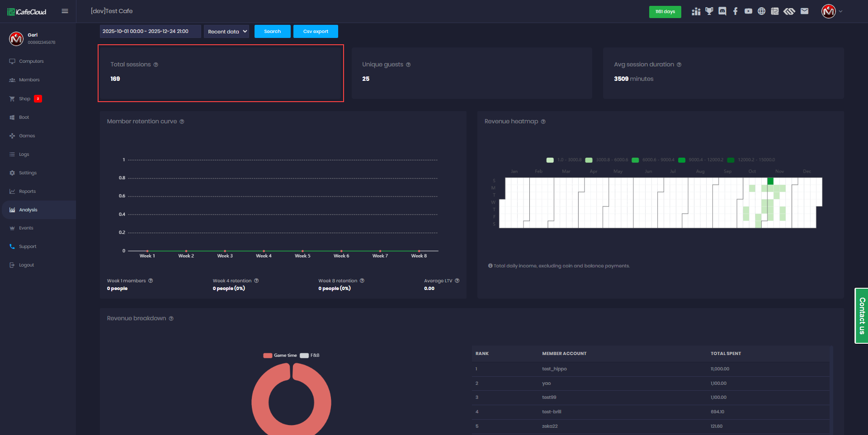Click the trophy icon in the header
868x435 pixels.
(x=709, y=11)
